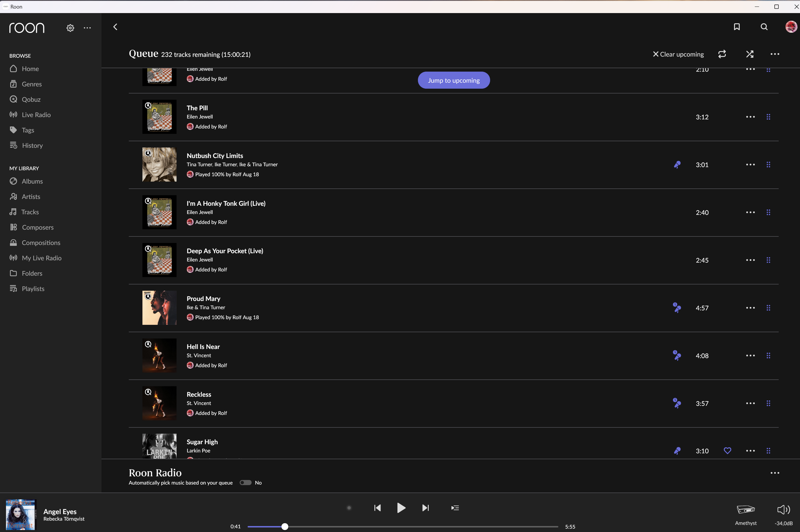Open more options for Hell Is Near
Image resolution: width=800 pixels, height=532 pixels.
click(x=751, y=356)
